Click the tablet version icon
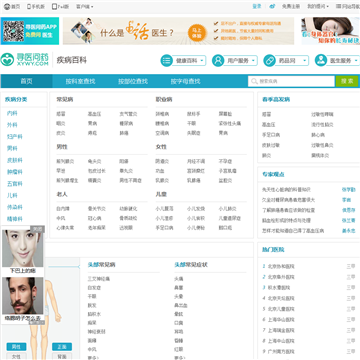The image size is (360, 360). [54, 6]
